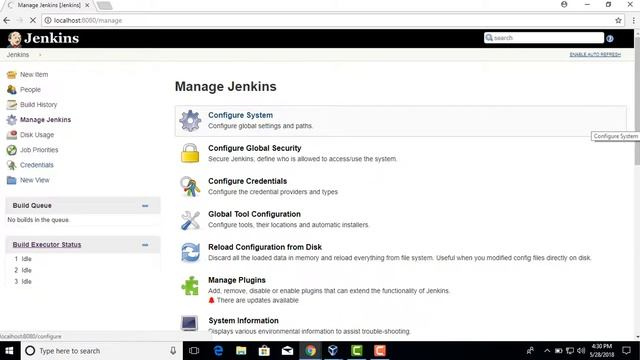Click the New View folder icon
Screen dimensions: 640x360
click(x=11, y=180)
